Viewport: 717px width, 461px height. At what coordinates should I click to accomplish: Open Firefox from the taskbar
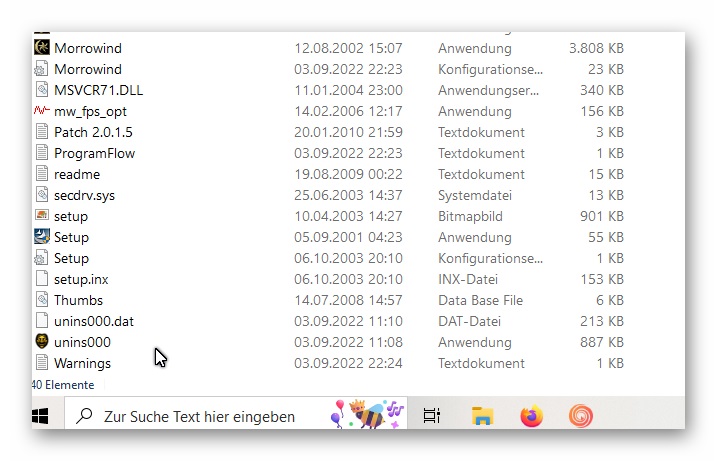531,416
